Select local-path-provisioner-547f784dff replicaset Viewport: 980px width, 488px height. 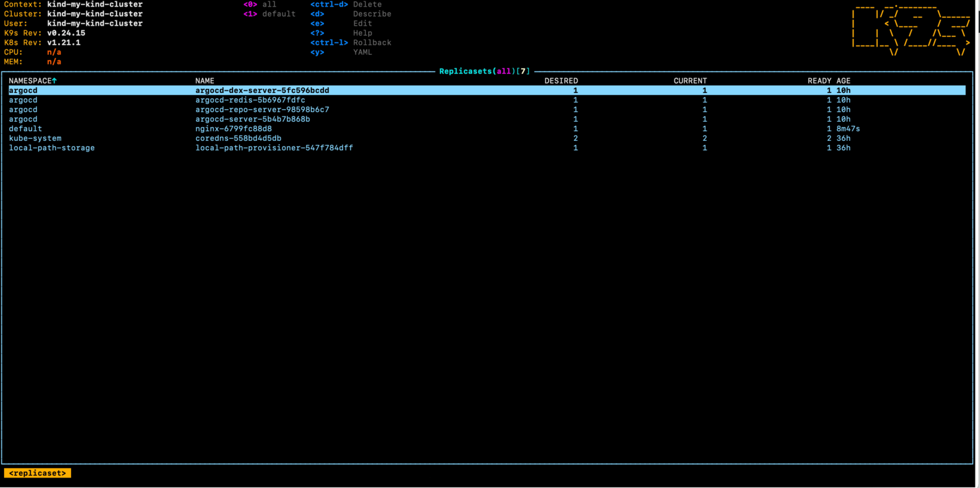(x=487, y=148)
